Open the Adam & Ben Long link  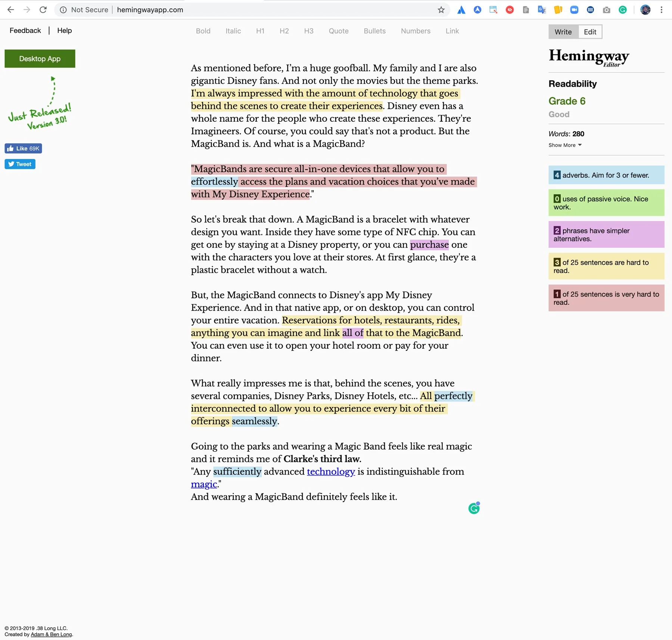pos(51,634)
